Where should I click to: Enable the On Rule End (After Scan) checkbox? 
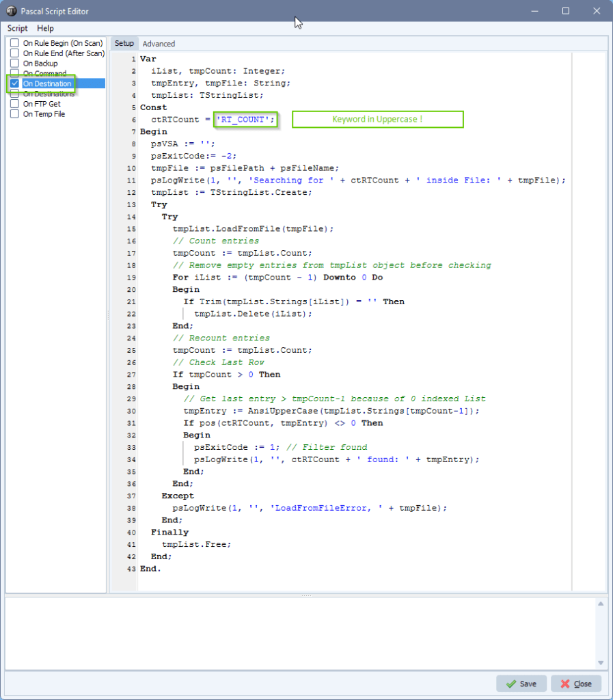14,53
